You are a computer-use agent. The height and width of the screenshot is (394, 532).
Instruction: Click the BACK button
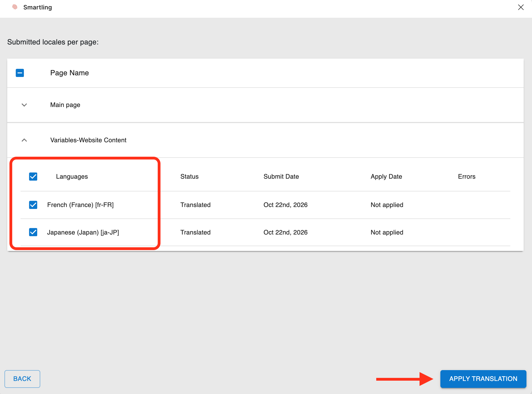[x=22, y=379]
